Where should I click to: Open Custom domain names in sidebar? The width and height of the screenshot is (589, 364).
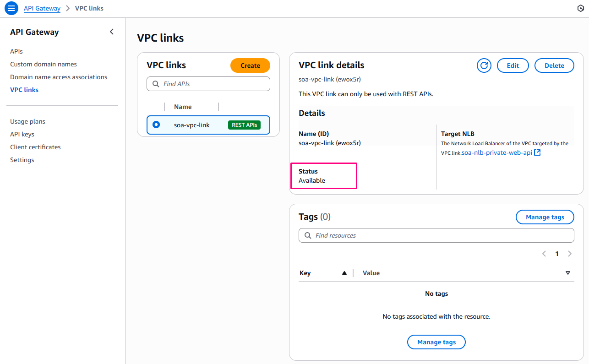pyautogui.click(x=44, y=64)
